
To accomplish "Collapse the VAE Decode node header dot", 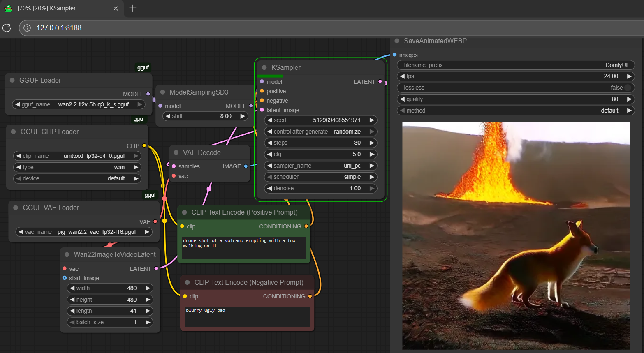I will coord(176,153).
